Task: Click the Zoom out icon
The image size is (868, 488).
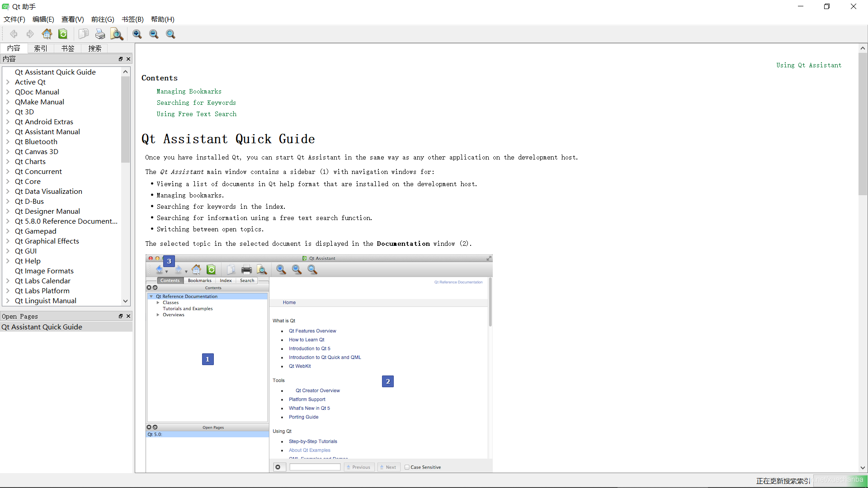Action: pos(154,34)
